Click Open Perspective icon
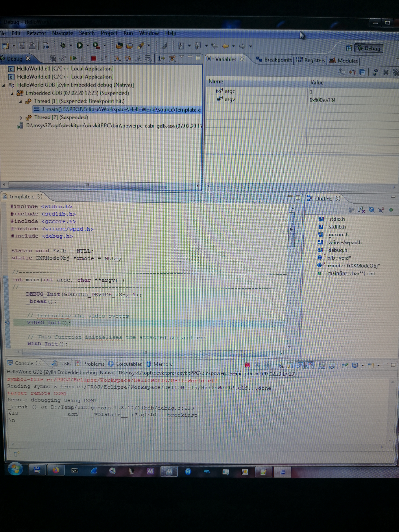 (x=349, y=48)
